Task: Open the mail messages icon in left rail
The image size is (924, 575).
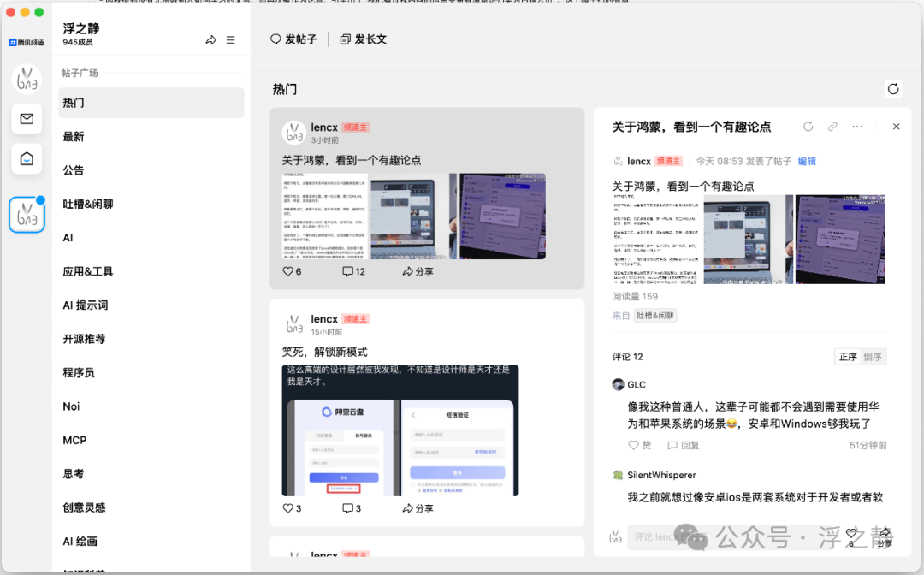Action: coord(27,119)
